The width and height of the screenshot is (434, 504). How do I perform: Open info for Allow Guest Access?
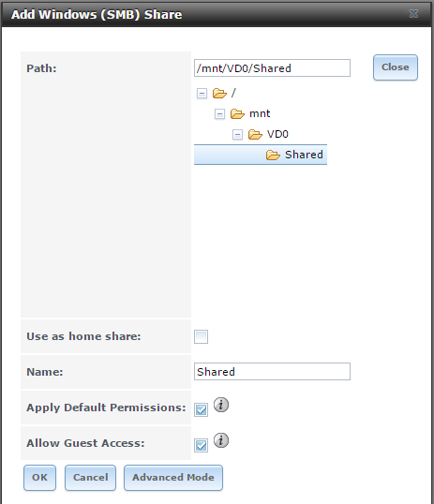pyautogui.click(x=221, y=440)
